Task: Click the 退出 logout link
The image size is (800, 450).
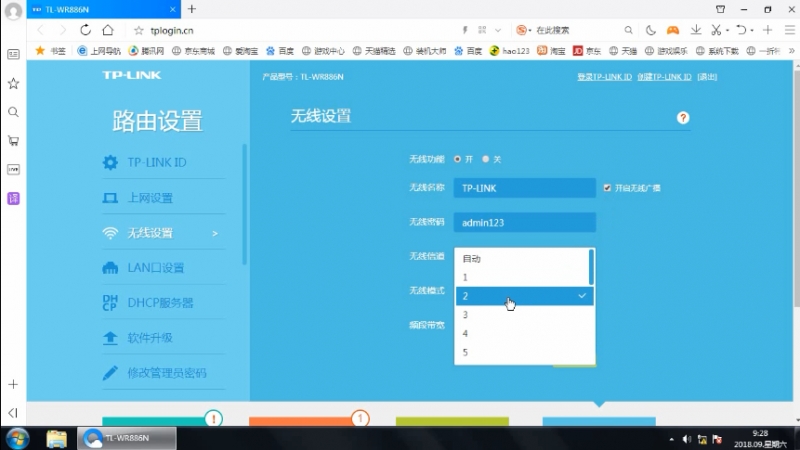Action: tap(707, 77)
